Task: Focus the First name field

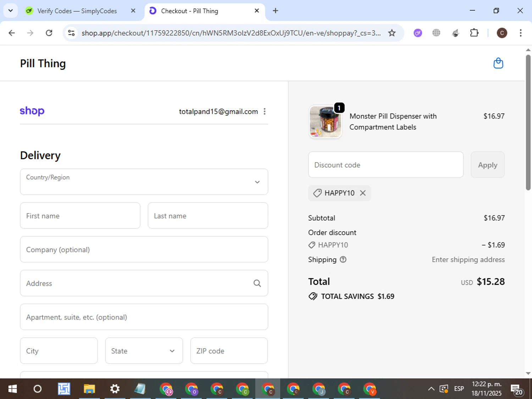Action: tap(80, 216)
